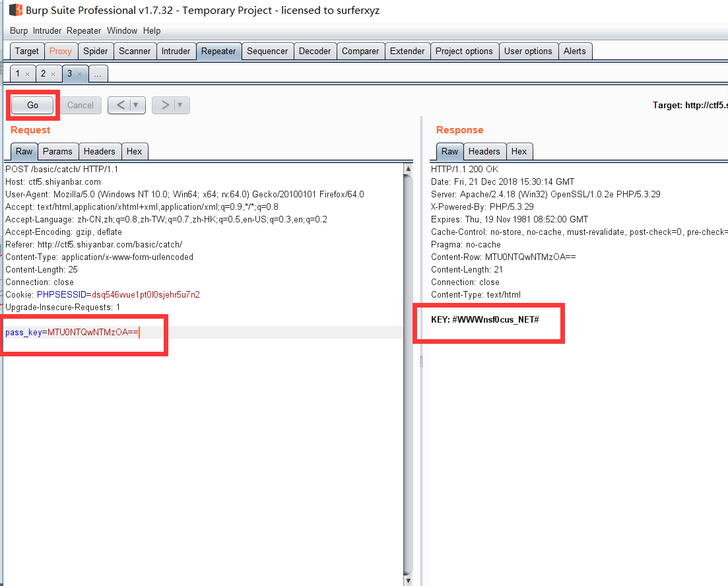This screenshot has width=728, height=586.
Task: Close Repeater request tab 2
Action: (x=53, y=75)
